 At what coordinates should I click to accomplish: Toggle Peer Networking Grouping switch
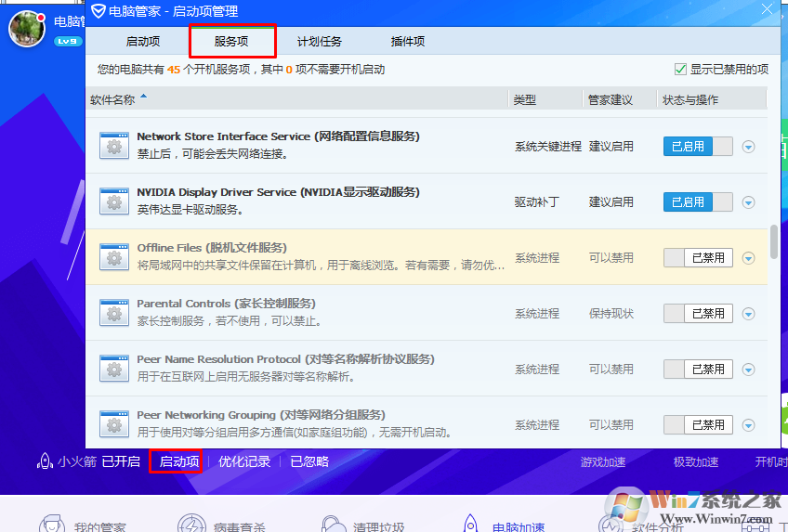(x=698, y=425)
